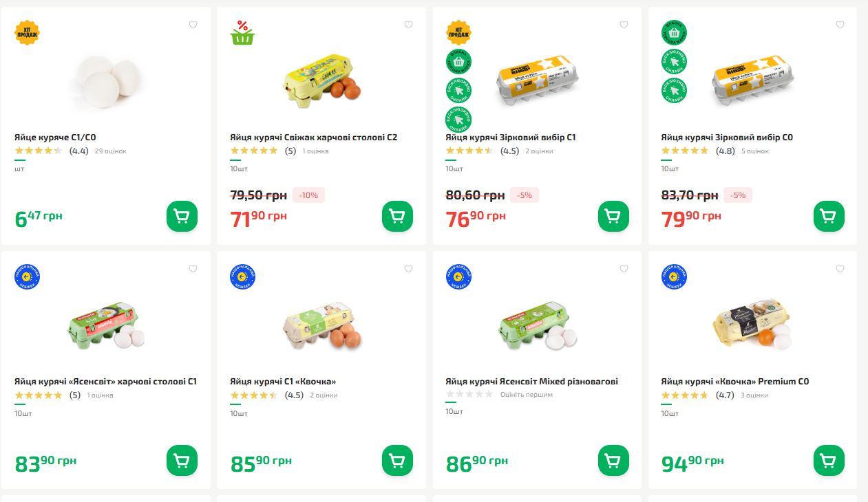The image size is (868, 502).
Task: Toggle wishlist heart for Квочка Premium С0
Action: tap(840, 269)
